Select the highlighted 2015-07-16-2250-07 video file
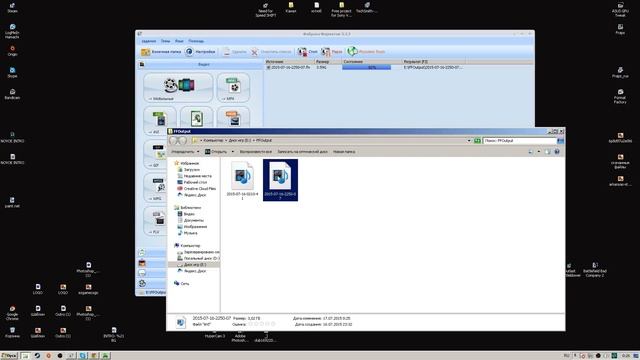Screen dimensions: 640x360 [280, 180]
